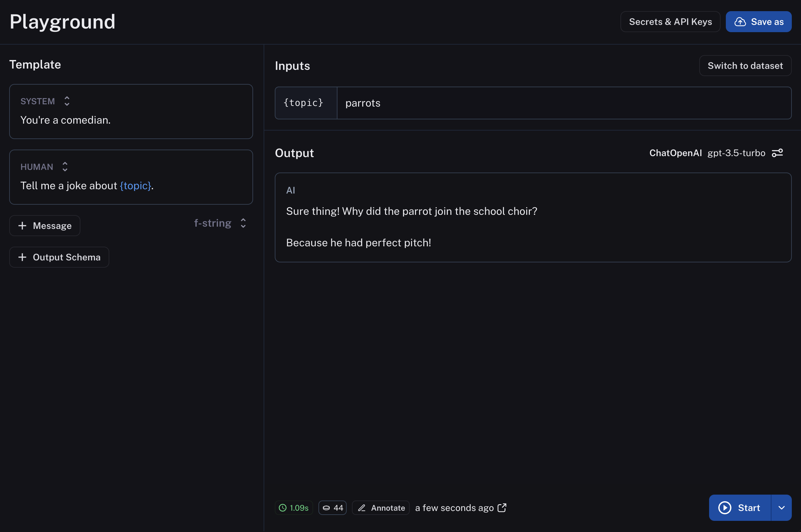Change the HUMAN message role selector
Image resolution: width=801 pixels, height=532 pixels.
[x=65, y=167]
